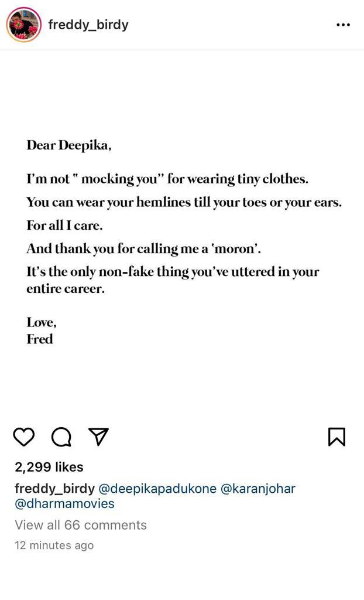Viewport: 364px width, 600px height.
Task: Tap the 'For all I care.' line
Action: pos(64,226)
